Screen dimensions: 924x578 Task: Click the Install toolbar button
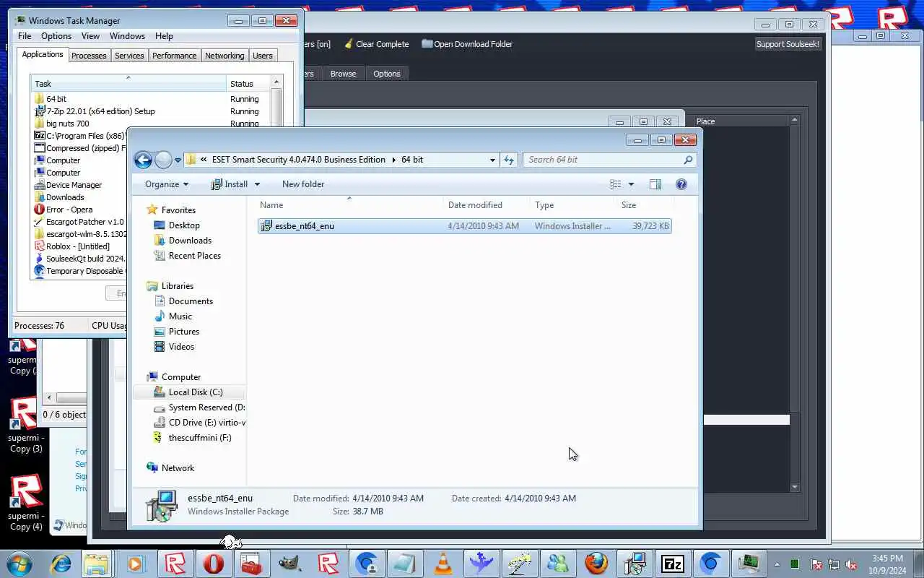coord(230,184)
